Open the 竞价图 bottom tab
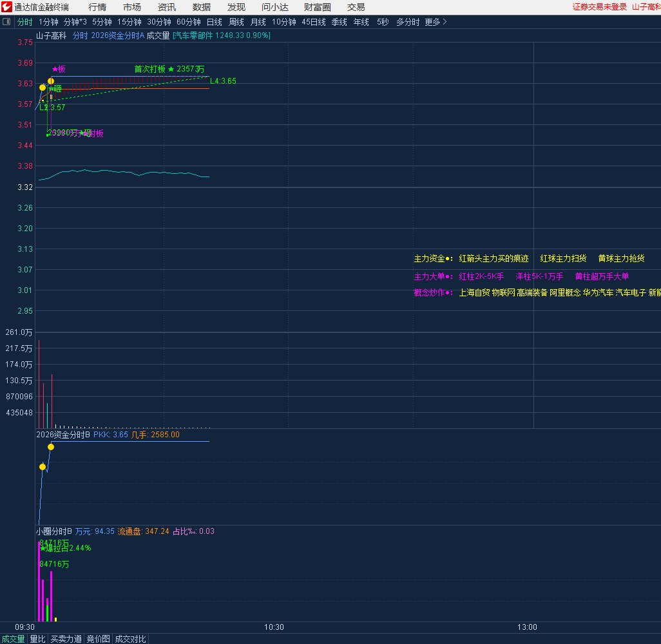Screen dimensions: 661x644 98,639
